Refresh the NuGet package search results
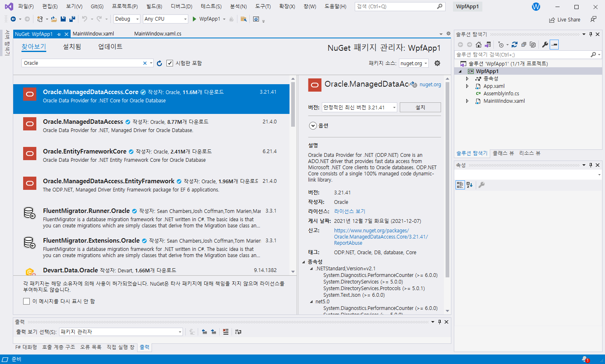Screen dimensions: 605x364 tap(159, 63)
